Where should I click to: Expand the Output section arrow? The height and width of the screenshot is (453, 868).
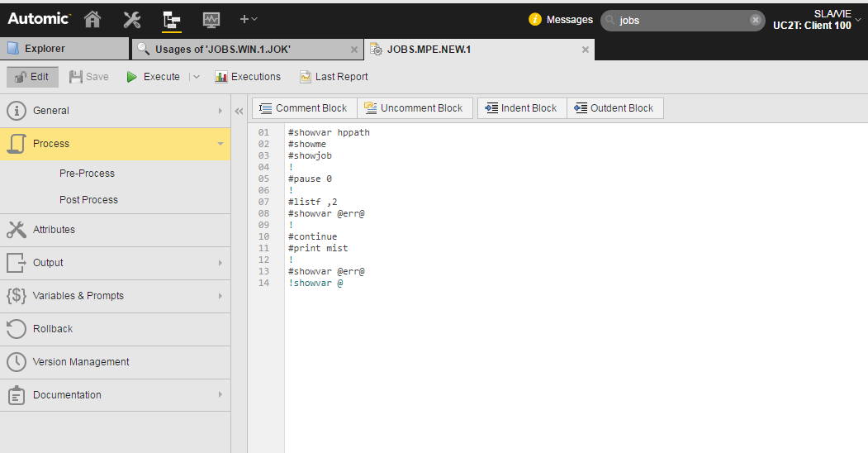(x=220, y=263)
